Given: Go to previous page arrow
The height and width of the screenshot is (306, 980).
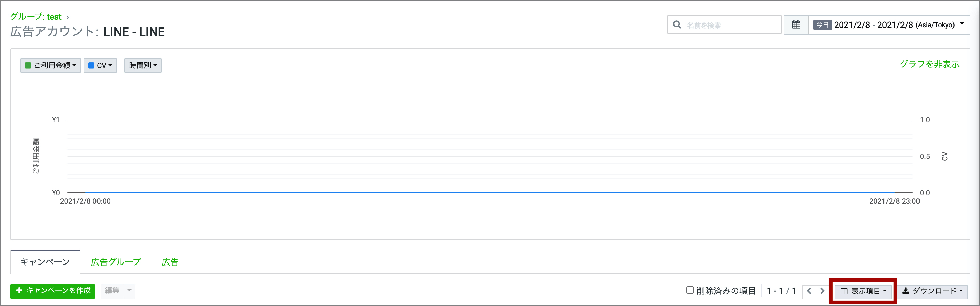Looking at the screenshot, I should [809, 291].
